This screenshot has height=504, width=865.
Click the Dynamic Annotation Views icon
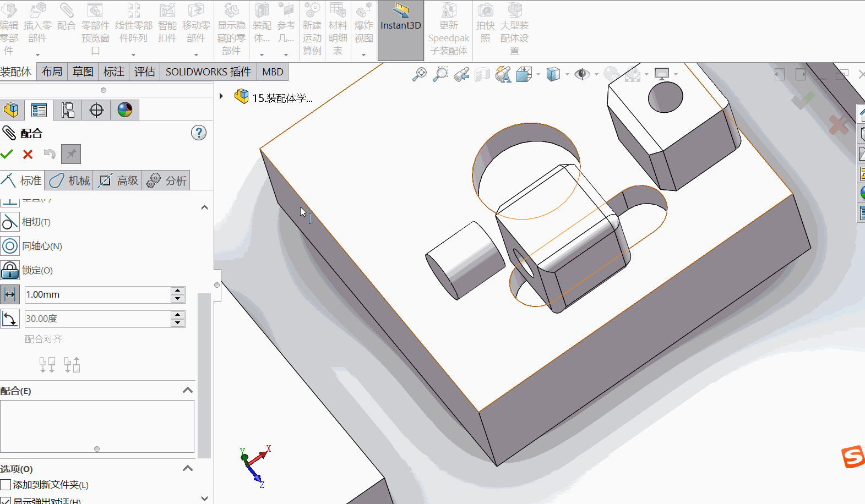[503, 74]
